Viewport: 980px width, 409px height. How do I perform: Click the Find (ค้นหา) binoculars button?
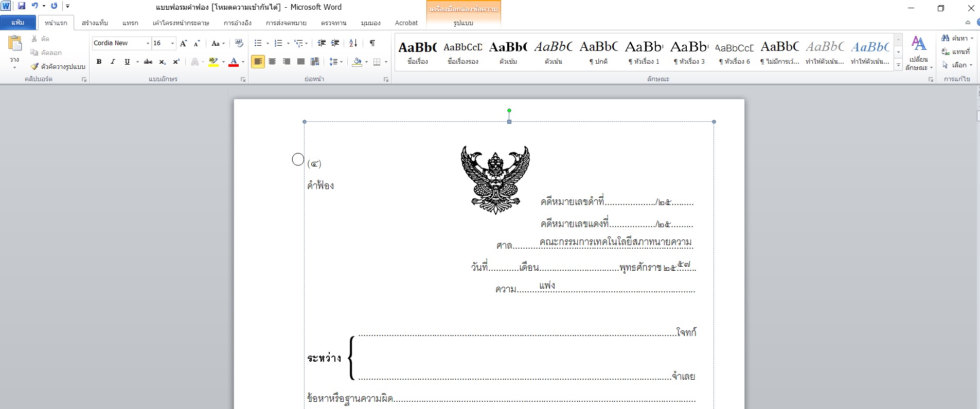coord(956,38)
